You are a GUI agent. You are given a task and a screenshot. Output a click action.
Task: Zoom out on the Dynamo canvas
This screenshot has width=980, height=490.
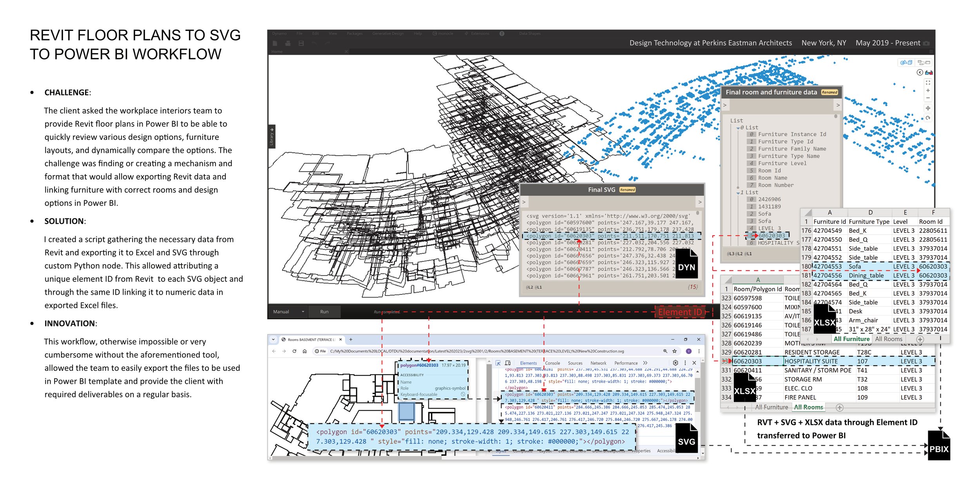click(928, 98)
